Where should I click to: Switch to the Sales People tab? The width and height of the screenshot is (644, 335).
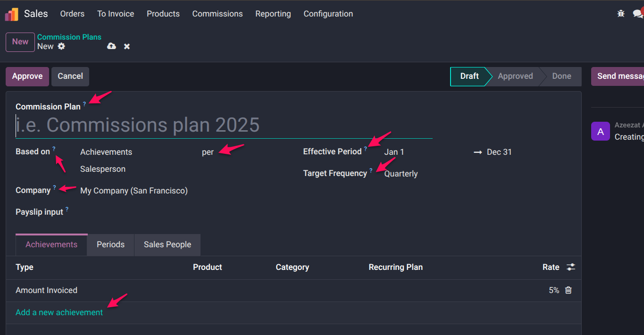tap(167, 244)
